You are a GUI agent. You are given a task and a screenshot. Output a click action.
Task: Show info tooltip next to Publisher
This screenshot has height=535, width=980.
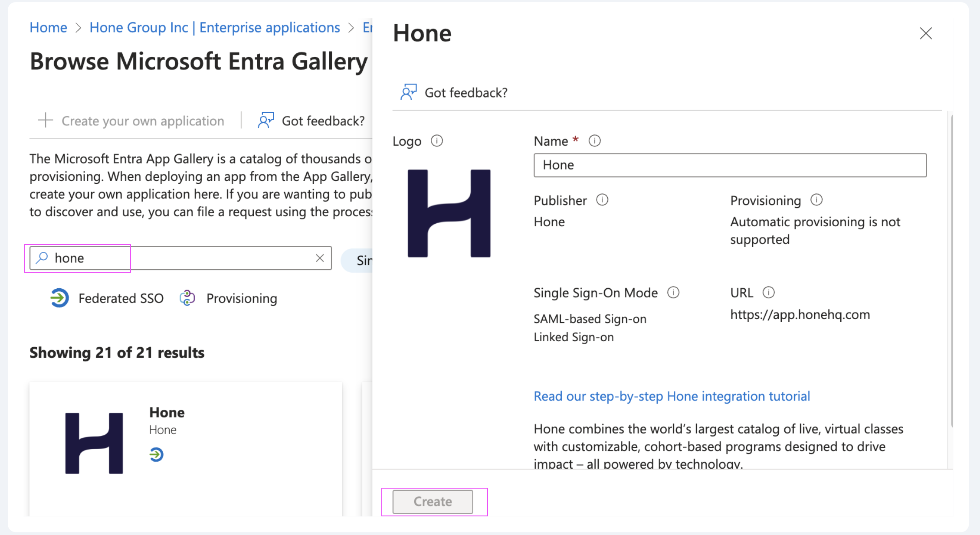pos(602,200)
